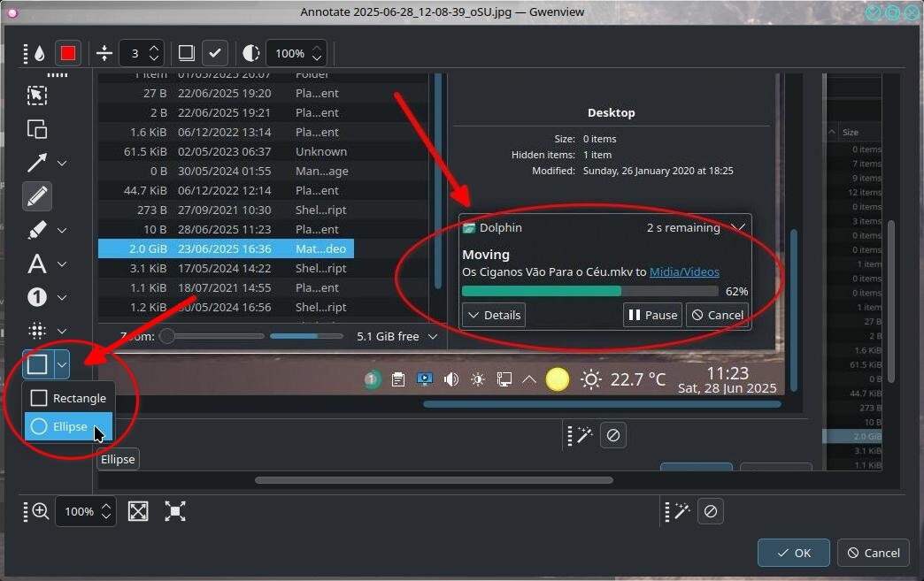
Task: Click the center-view four-arrows icon
Action: (x=175, y=511)
